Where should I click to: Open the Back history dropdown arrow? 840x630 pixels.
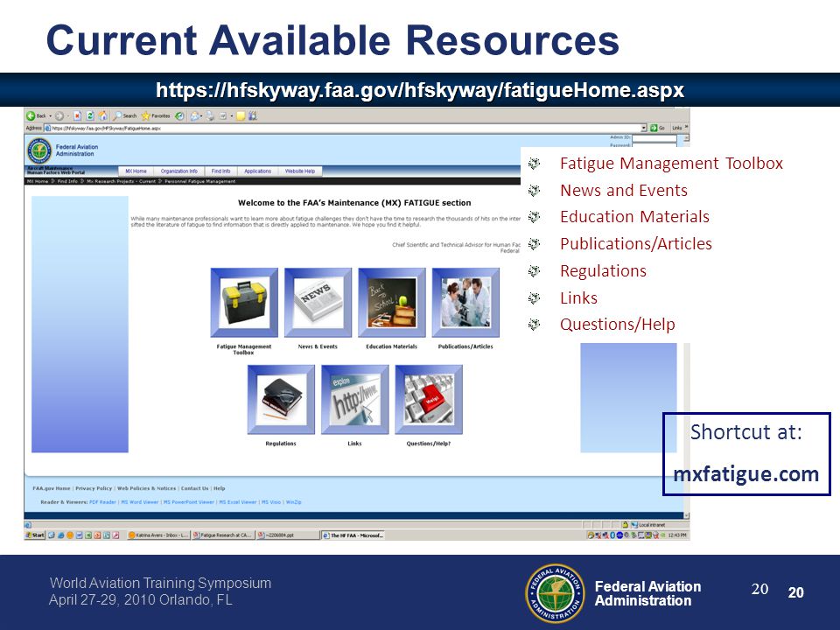51,115
